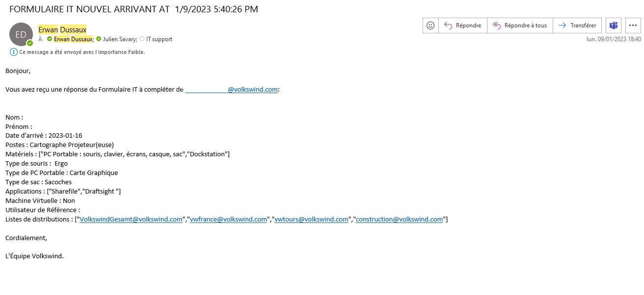The height and width of the screenshot is (295, 644).
Task: Open the three-dots more actions menu
Action: [633, 25]
